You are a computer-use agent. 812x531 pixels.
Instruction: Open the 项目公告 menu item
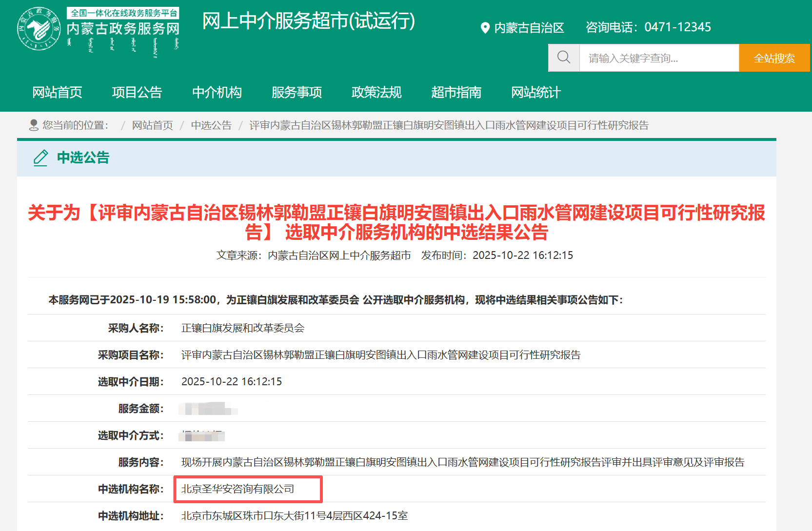(137, 92)
